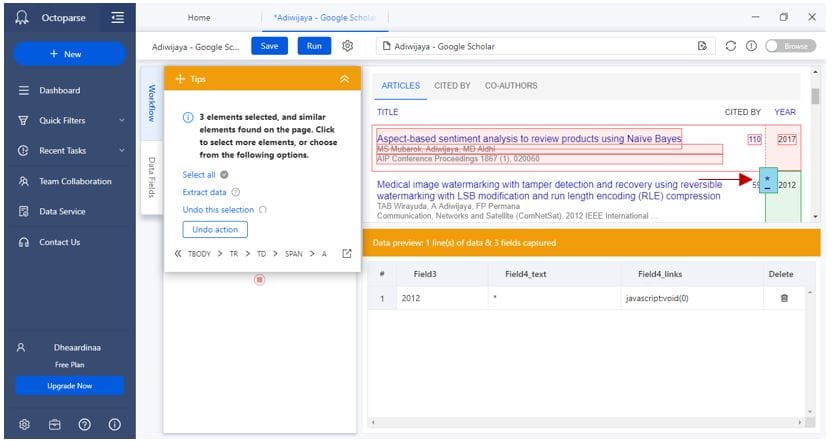834x441 pixels.
Task: Delete row 1 using trash icon
Action: click(x=783, y=298)
